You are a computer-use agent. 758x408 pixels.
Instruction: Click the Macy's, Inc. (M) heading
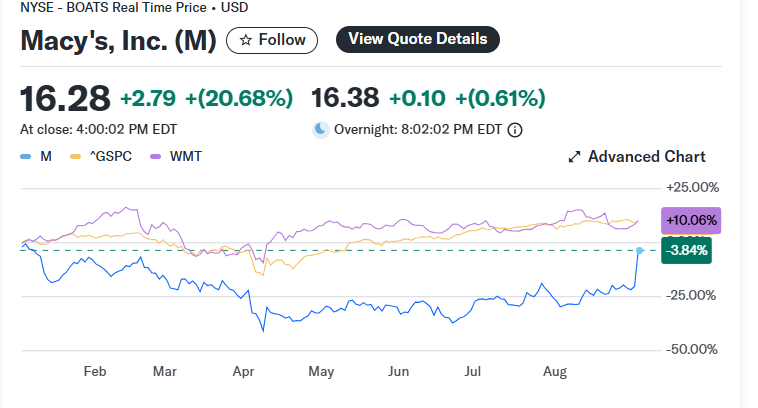tap(117, 41)
